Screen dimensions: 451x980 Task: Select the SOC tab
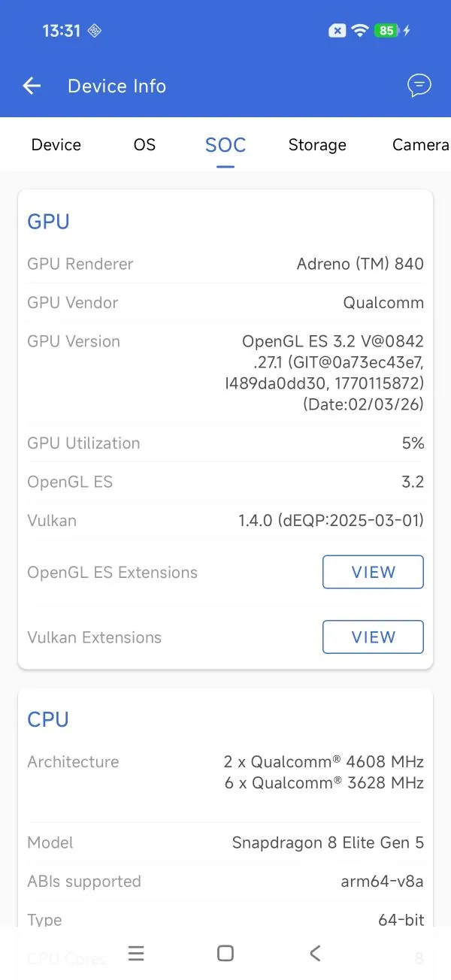225,144
